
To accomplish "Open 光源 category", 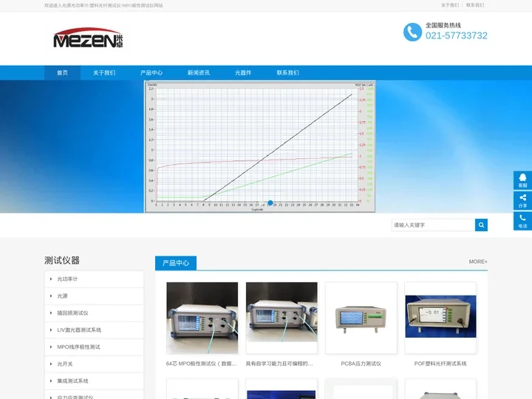I will [x=62, y=296].
